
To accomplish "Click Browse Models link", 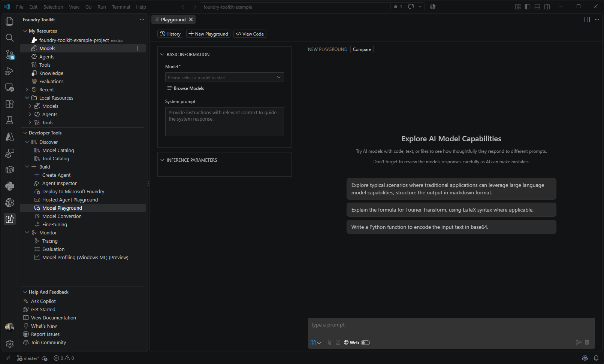I will (186, 88).
